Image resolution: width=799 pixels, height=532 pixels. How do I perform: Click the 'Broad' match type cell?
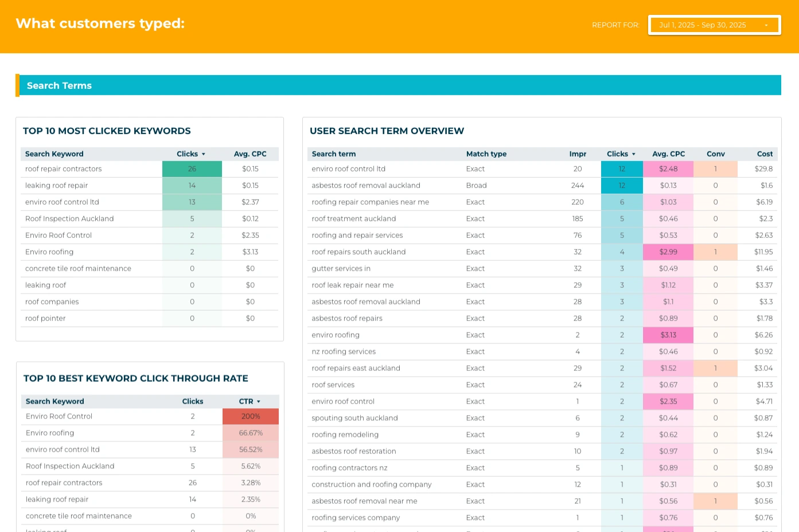pyautogui.click(x=476, y=186)
